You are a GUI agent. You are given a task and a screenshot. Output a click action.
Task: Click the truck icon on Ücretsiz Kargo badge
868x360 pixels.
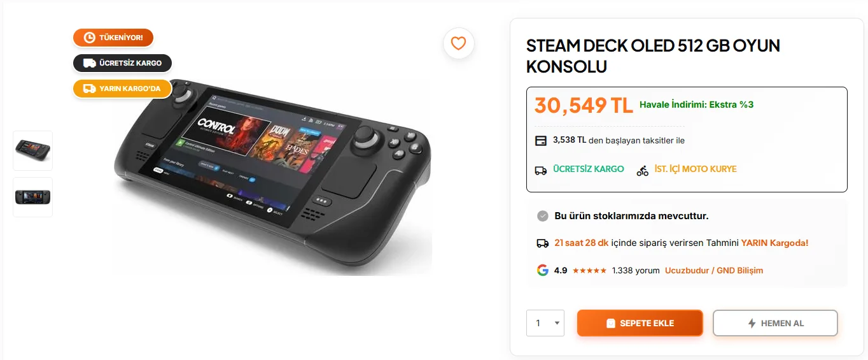(x=90, y=63)
